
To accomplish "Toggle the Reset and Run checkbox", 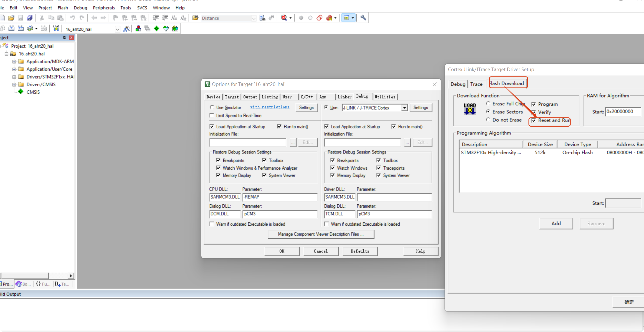I will click(534, 120).
